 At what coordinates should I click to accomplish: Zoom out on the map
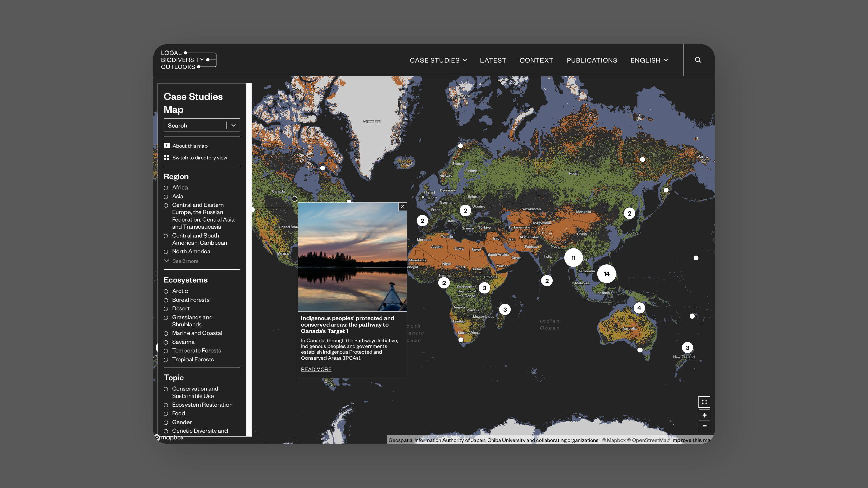click(704, 426)
